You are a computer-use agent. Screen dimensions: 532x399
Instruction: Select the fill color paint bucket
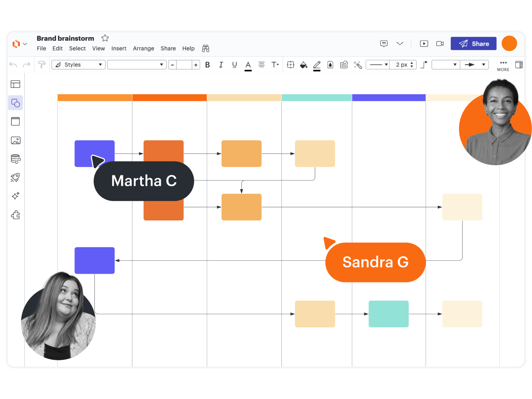click(x=303, y=64)
